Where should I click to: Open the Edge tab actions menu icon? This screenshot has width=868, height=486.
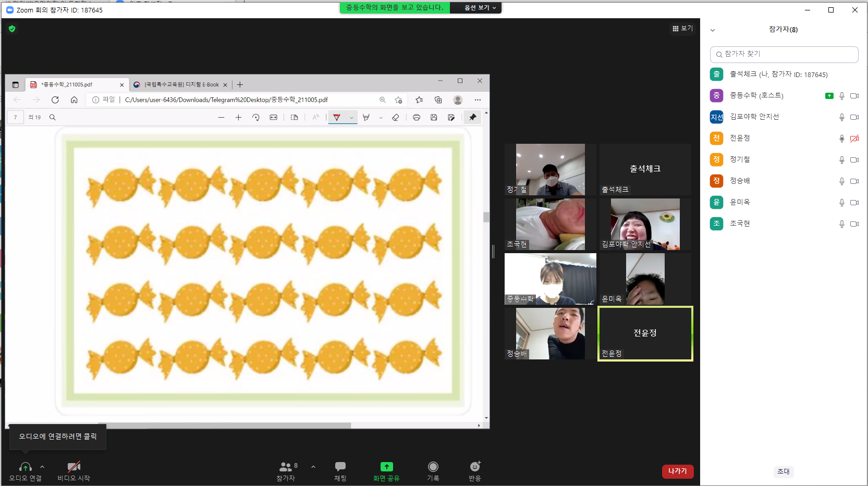click(15, 85)
